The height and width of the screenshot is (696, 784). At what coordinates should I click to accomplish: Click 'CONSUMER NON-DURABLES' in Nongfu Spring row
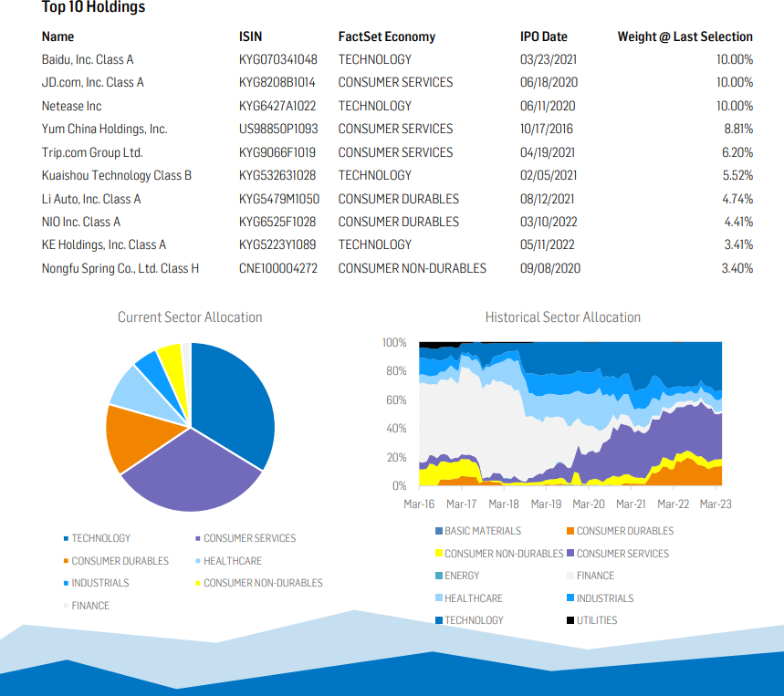pos(413,268)
